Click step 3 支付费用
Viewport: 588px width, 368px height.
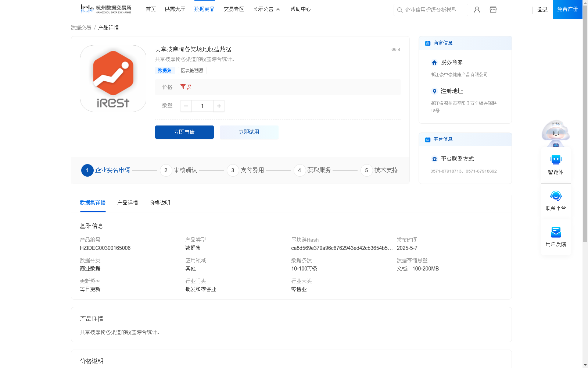(245, 170)
